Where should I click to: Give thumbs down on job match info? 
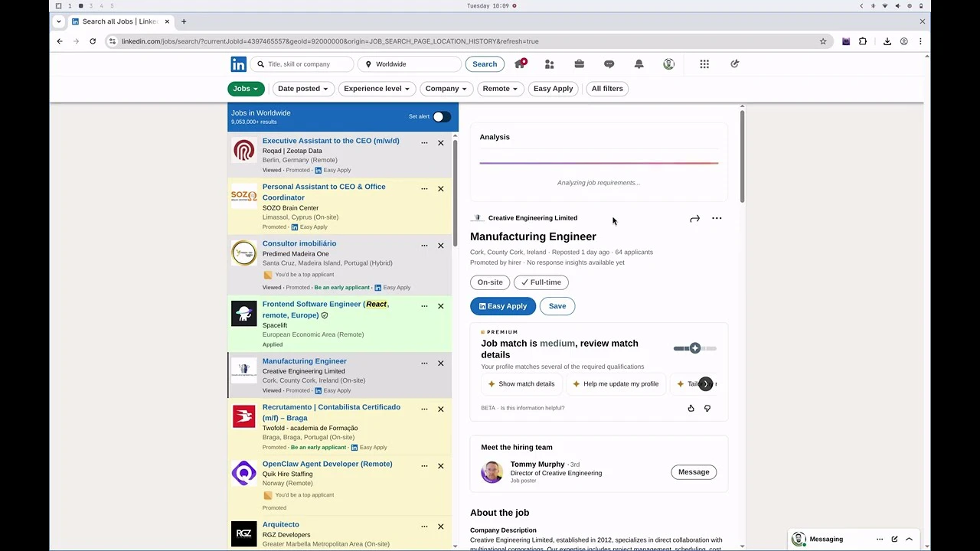(x=707, y=408)
